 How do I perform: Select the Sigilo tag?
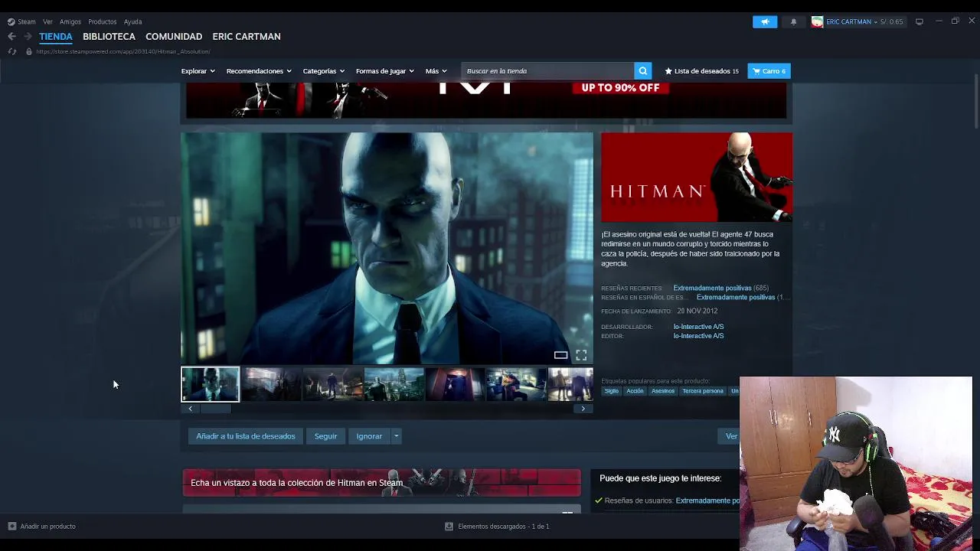tap(611, 391)
